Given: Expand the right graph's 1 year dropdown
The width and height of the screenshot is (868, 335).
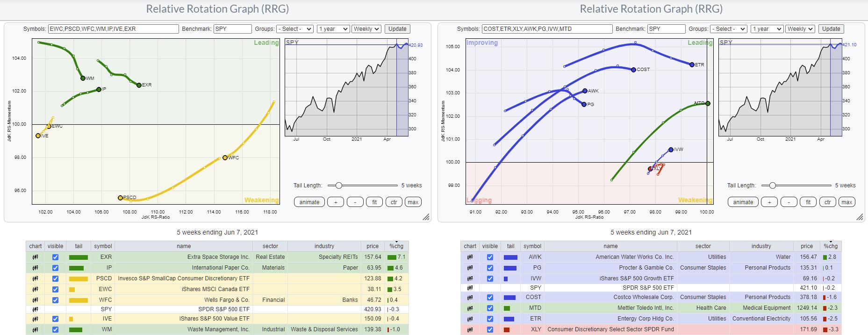Looking at the screenshot, I should [767, 29].
